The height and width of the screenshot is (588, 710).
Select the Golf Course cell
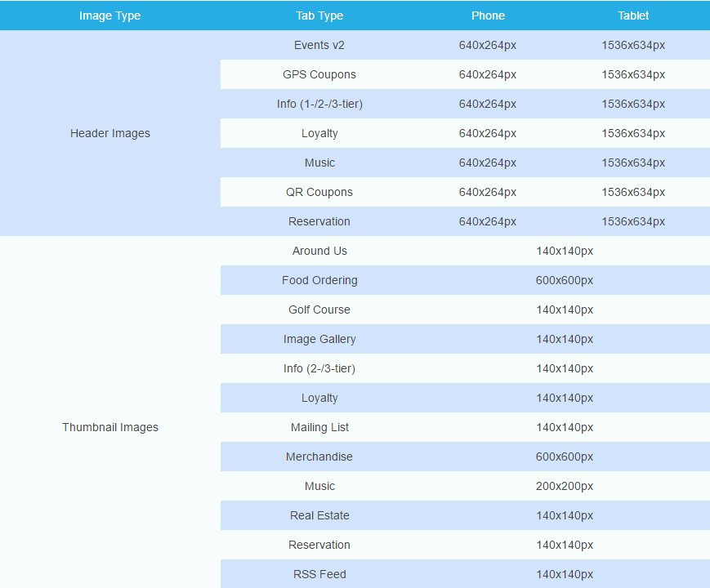(x=319, y=310)
